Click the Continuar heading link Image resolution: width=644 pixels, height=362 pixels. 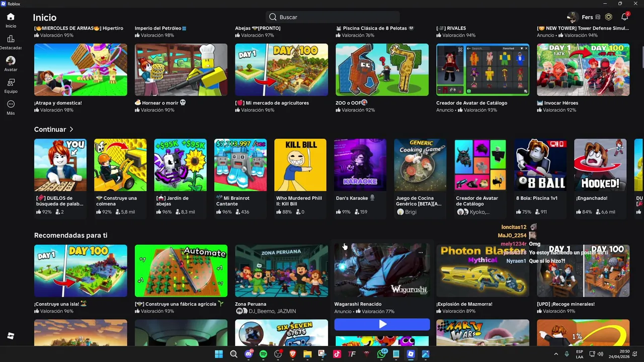(50, 130)
